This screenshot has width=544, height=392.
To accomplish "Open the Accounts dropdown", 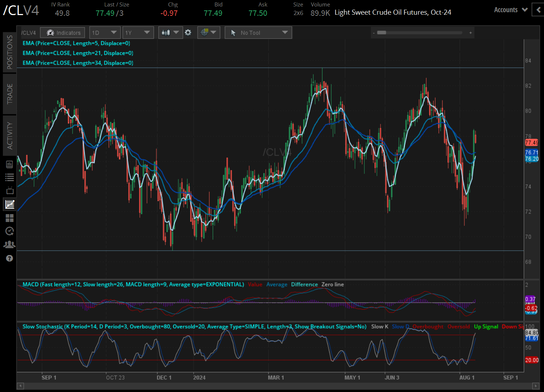I will (510, 10).
